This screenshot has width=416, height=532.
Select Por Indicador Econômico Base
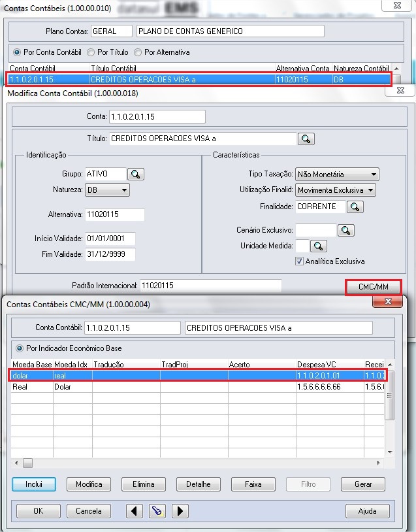69,348
